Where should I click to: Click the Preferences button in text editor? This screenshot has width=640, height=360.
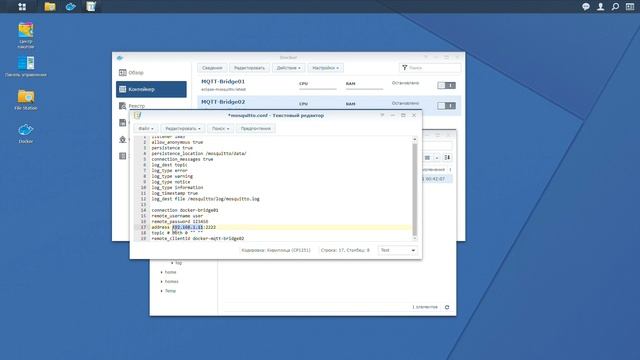coord(256,129)
